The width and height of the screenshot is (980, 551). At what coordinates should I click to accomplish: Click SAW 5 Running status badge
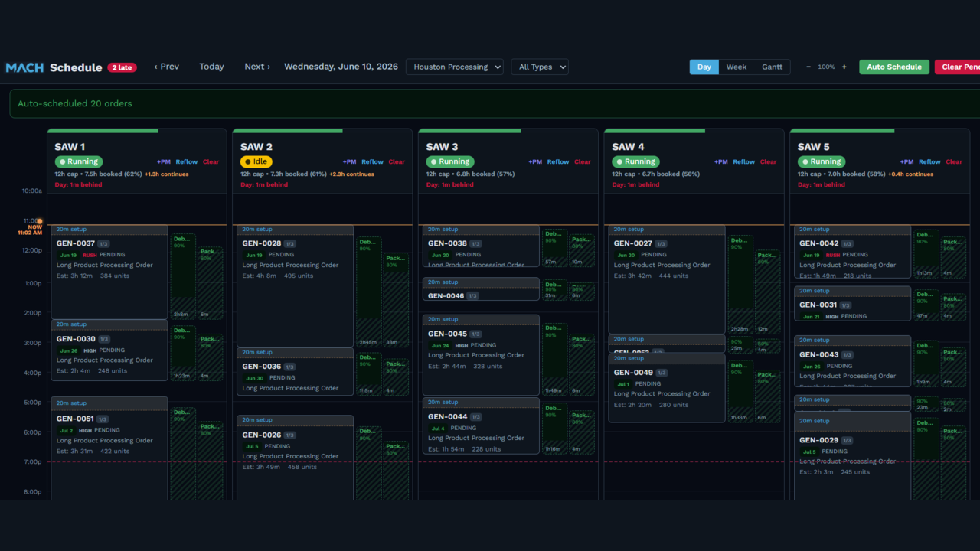click(822, 161)
